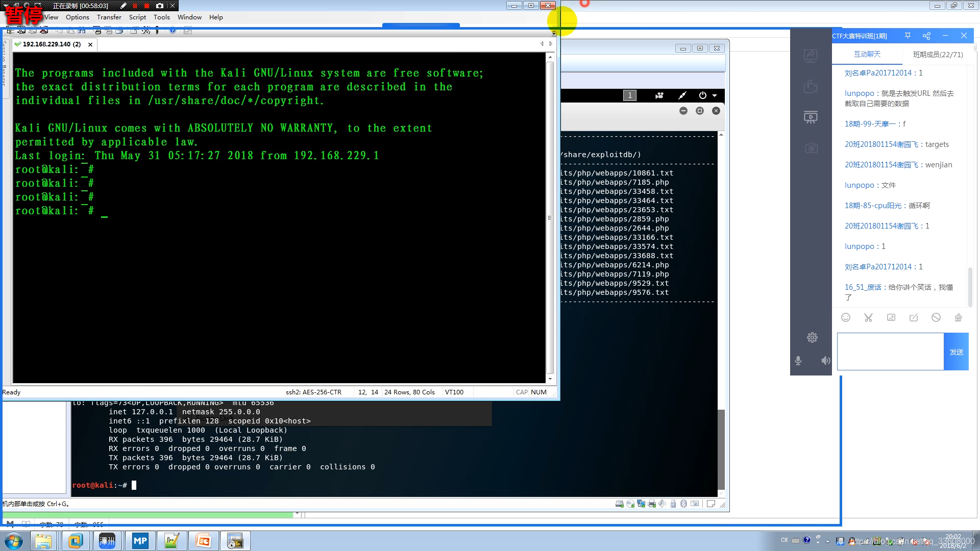The image size is (980, 551).
Task: Toggle the speaker volume icon
Action: (825, 361)
